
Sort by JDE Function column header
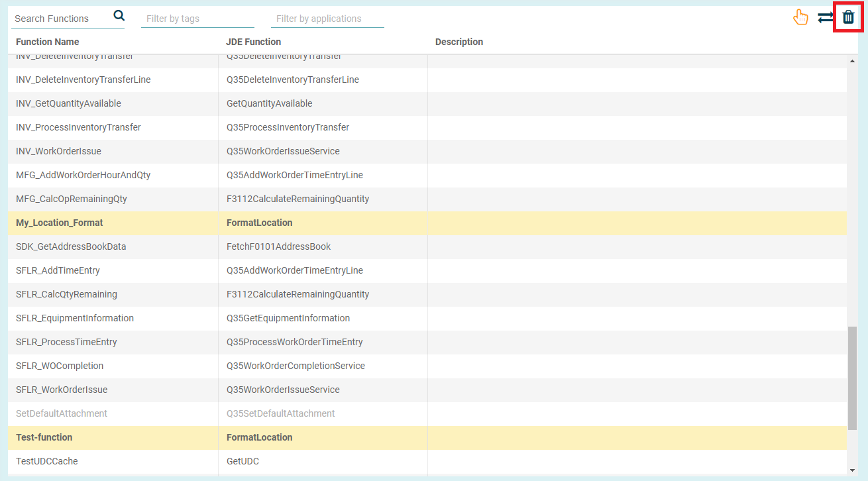254,42
